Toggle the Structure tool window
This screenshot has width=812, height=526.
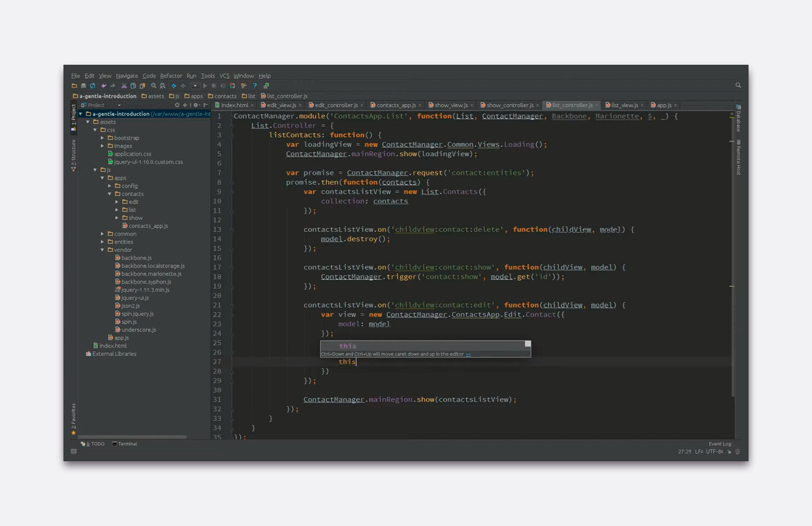[74, 155]
